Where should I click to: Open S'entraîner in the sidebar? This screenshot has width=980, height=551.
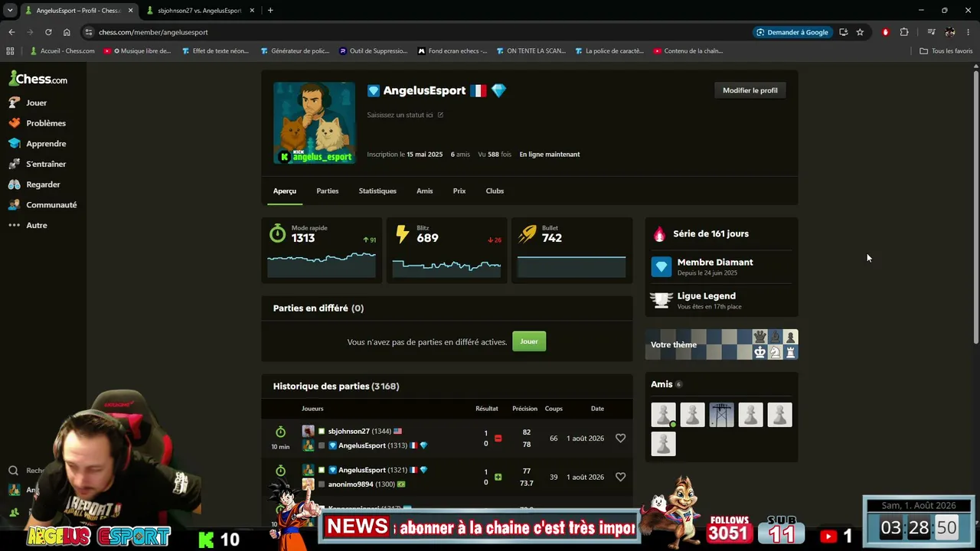38,164
